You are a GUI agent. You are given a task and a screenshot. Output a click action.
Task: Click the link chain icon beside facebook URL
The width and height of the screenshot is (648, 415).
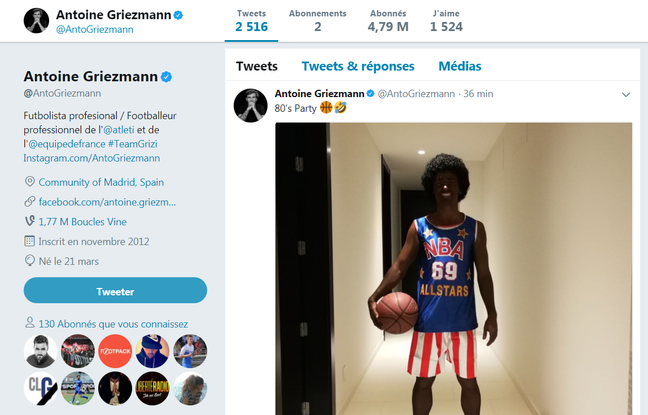30,202
